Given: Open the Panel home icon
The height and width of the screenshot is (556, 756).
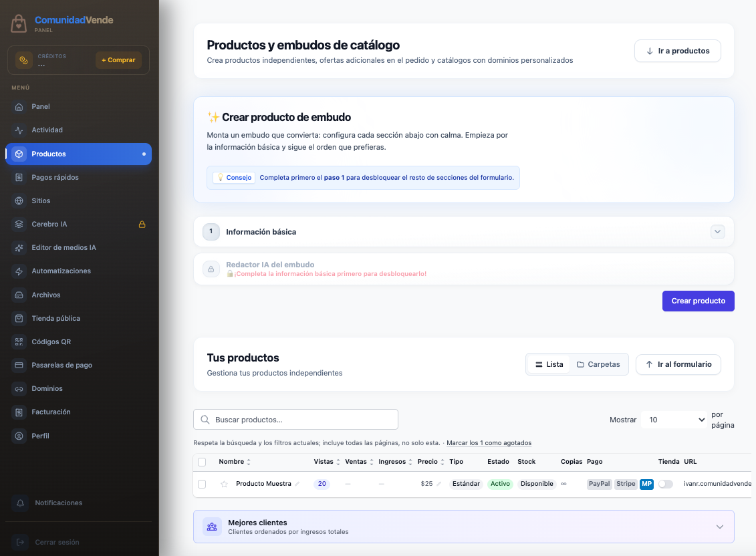Looking at the screenshot, I should coord(19,106).
